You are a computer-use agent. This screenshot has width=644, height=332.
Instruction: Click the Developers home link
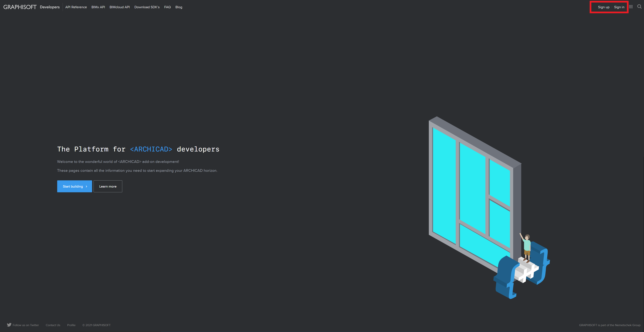tap(50, 7)
